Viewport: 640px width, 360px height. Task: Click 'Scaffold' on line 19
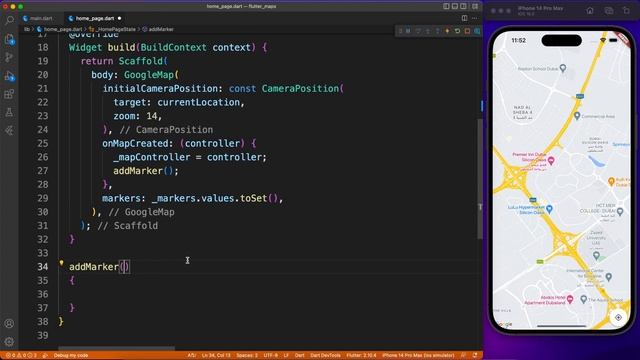(x=140, y=61)
